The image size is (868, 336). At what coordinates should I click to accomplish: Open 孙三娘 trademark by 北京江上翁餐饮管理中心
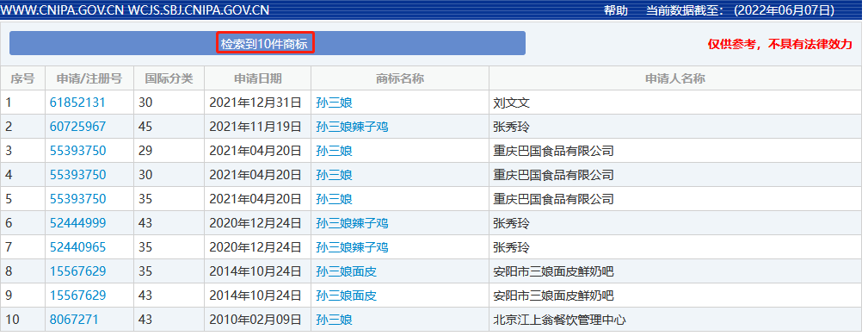[x=334, y=320]
